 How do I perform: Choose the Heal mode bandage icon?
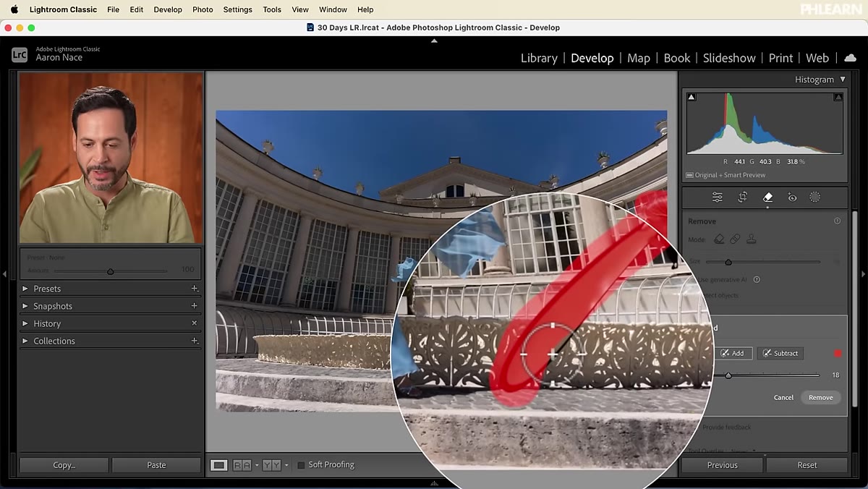(735, 239)
